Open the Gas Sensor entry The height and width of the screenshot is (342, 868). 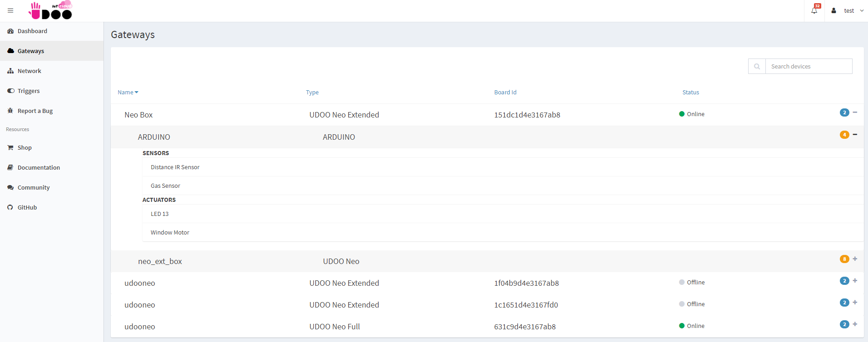pos(165,186)
